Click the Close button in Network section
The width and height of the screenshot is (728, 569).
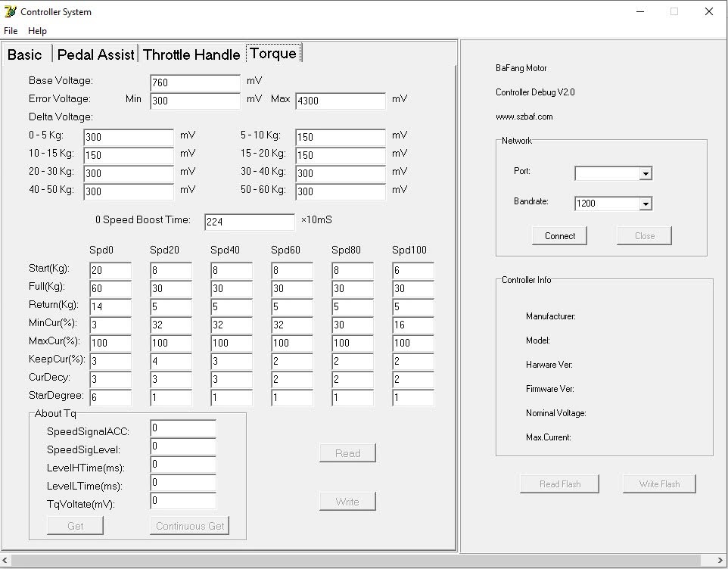click(643, 235)
